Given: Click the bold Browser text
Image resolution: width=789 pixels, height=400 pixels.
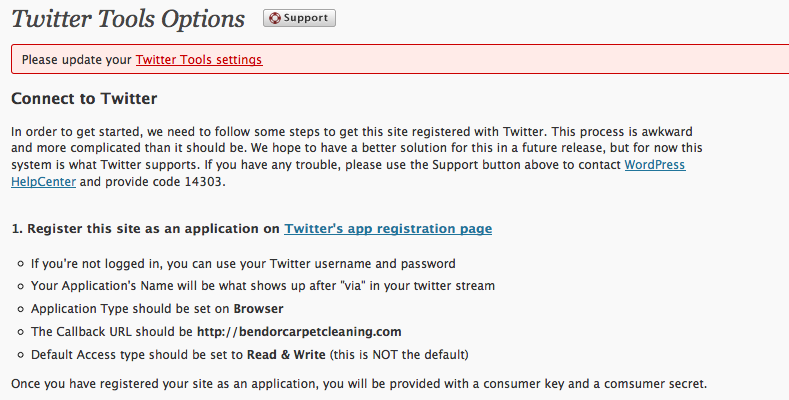Looking at the screenshot, I should point(258,308).
